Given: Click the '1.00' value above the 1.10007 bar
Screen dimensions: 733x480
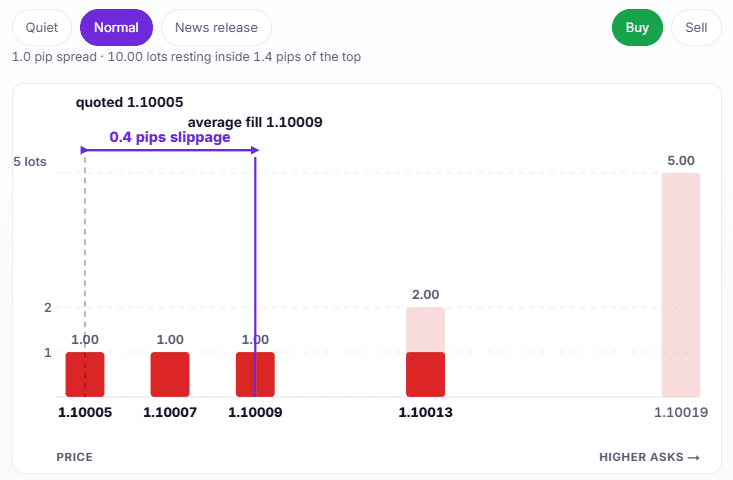Looking at the screenshot, I should [170, 340].
